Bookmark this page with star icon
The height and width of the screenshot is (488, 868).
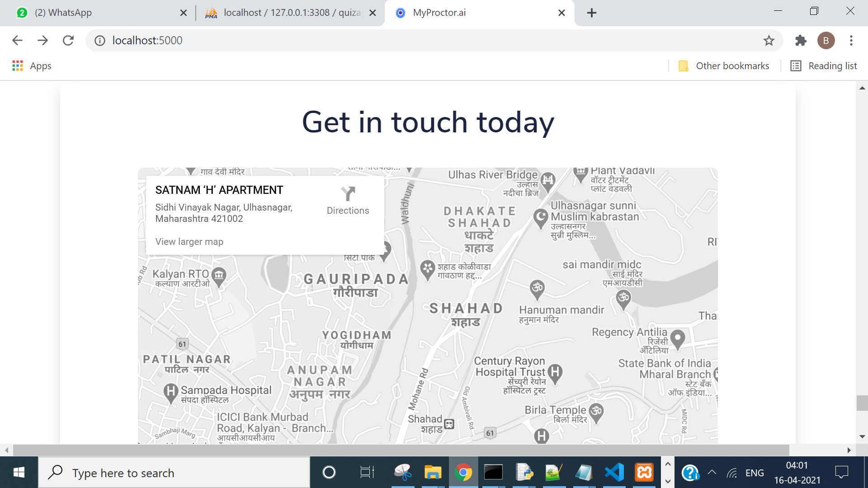pos(769,41)
